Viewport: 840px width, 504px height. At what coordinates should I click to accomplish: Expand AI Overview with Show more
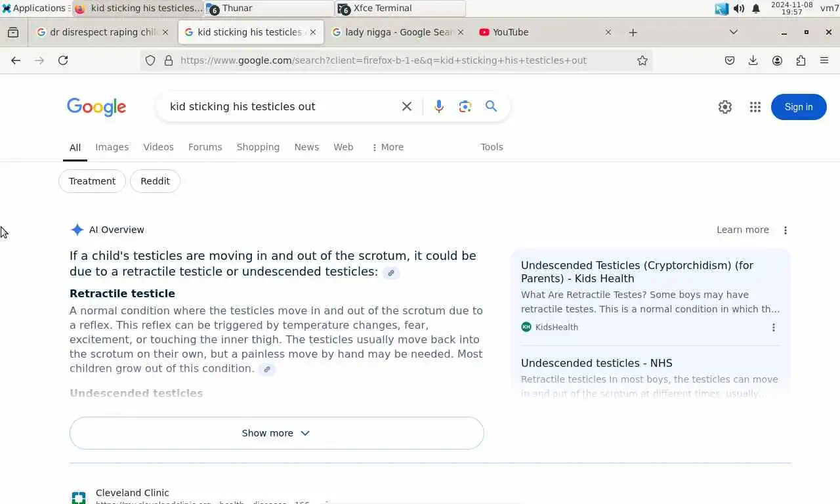pyautogui.click(x=276, y=433)
